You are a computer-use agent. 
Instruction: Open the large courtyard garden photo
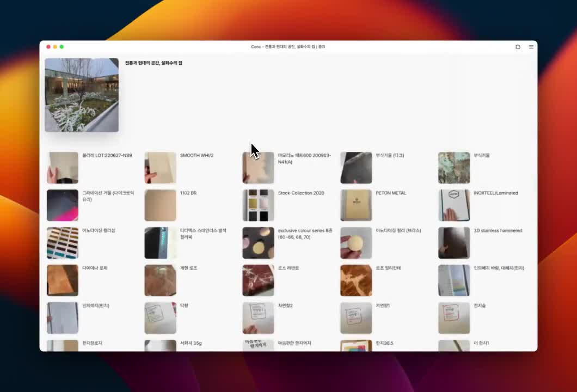coord(82,95)
